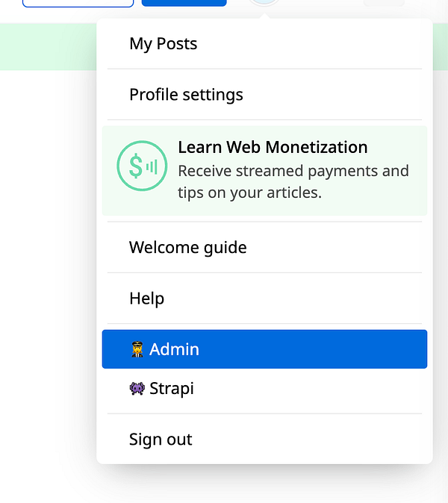Open the Learn Web Monetization heading

point(273,147)
